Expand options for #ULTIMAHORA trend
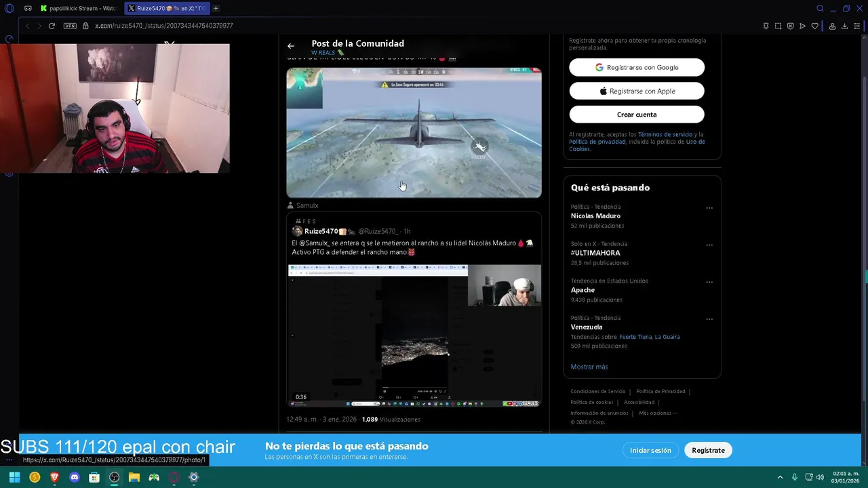Screen dimensions: 868x488 point(709,245)
